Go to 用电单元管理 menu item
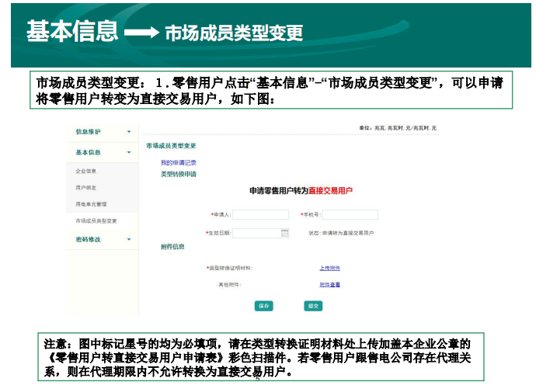536x392 pixels. pos(91,204)
